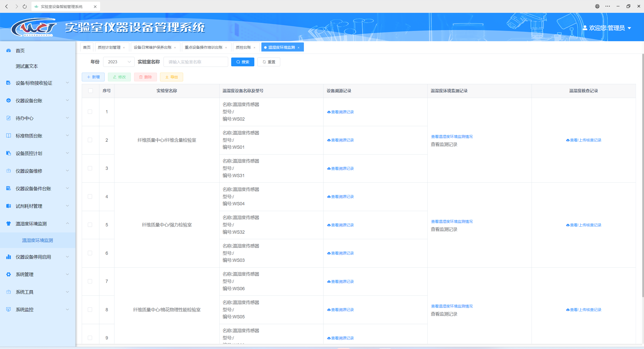
Task: Click the 导出 button
Action: coord(172,77)
